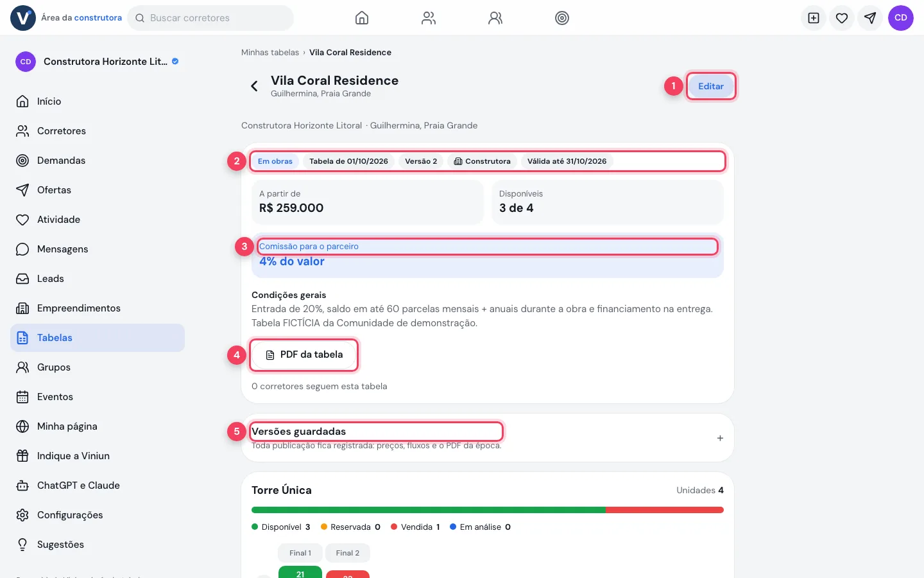
Task: Click the green unit 21 cell
Action: tap(300, 572)
